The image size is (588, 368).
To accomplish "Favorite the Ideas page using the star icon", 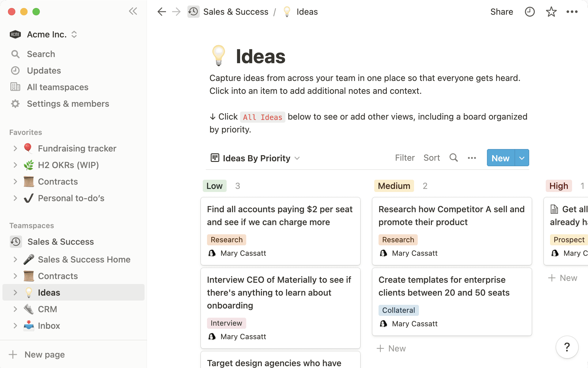I will 551,12.
